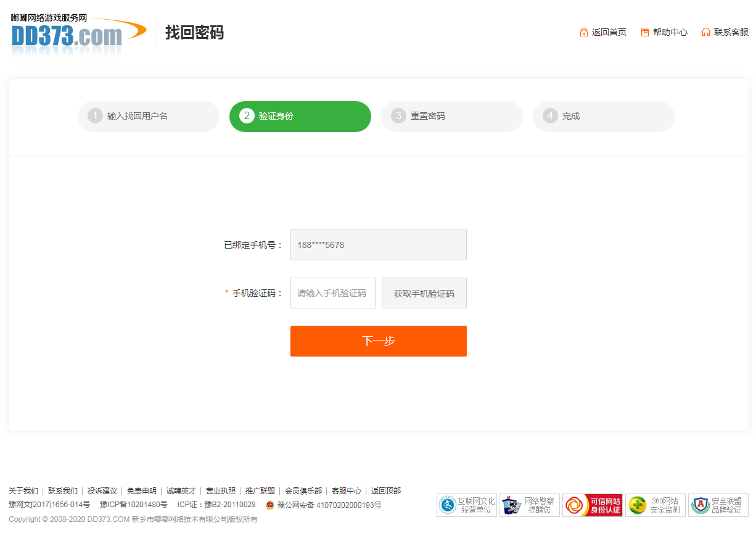This screenshot has width=756, height=533.
Task: Open 投诉建议 footer link
Action: click(102, 491)
